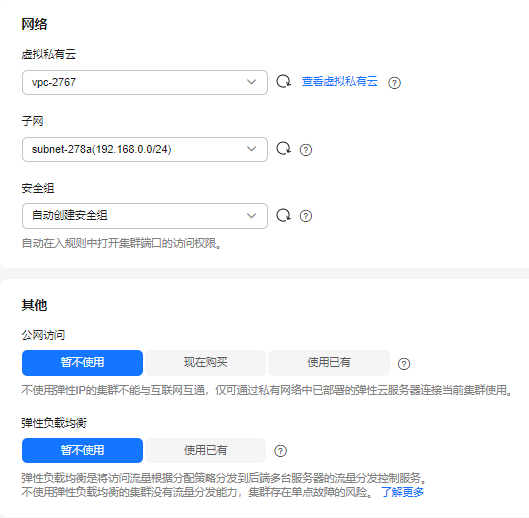Select 暂不使用 under 公网访问

pyautogui.click(x=82, y=363)
